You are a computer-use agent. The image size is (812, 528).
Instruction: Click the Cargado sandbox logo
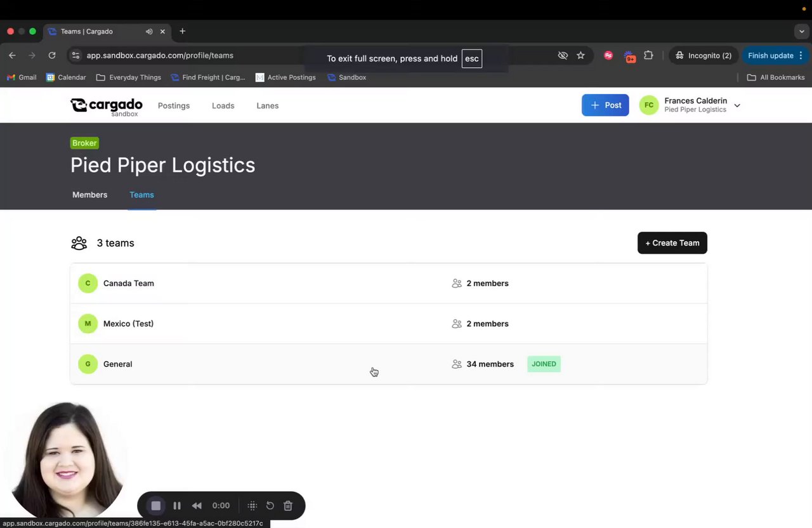(106, 107)
